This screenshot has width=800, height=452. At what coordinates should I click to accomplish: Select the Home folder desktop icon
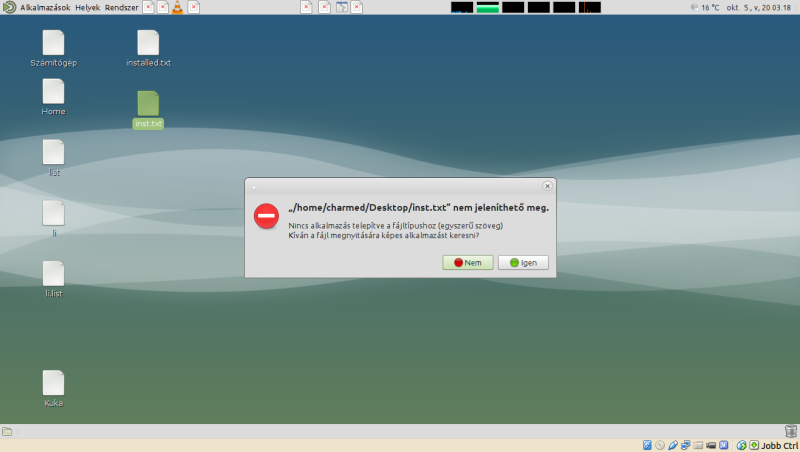(x=53, y=92)
